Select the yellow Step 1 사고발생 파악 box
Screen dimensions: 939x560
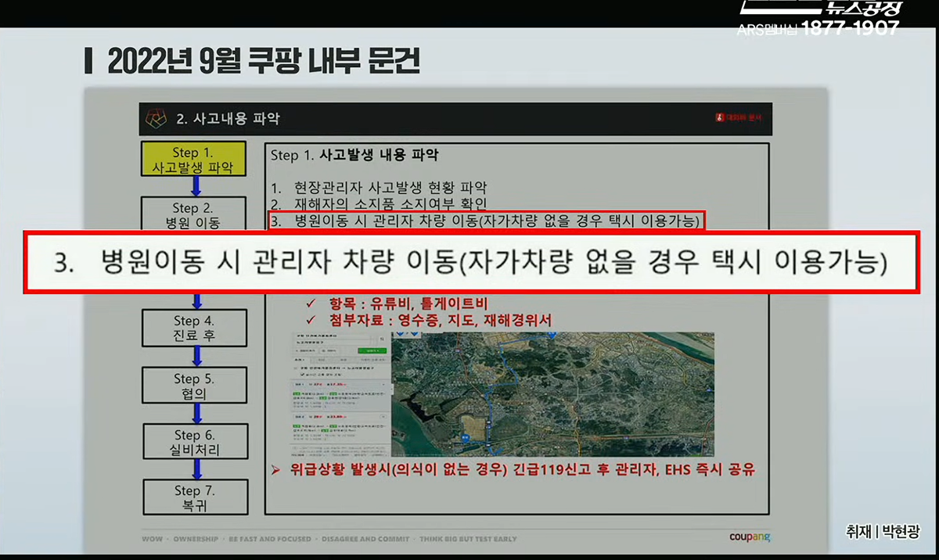(193, 160)
